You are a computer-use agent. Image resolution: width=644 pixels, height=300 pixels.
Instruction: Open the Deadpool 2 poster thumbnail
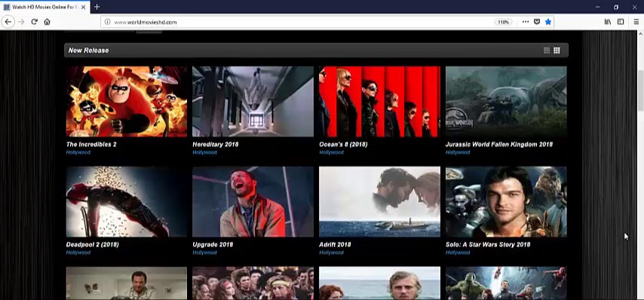click(x=127, y=201)
